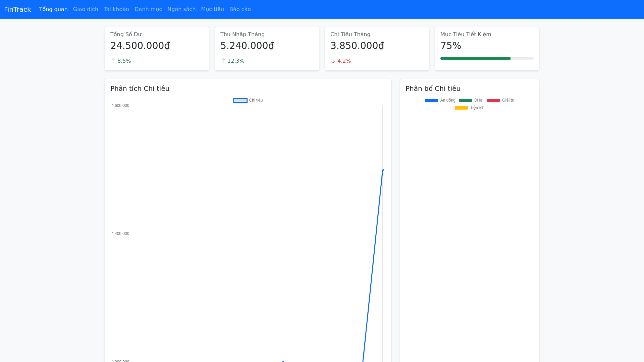Screen dimensions: 644x362
Task: Click up arrow icon beside 8.5%
Action: pos(113,61)
